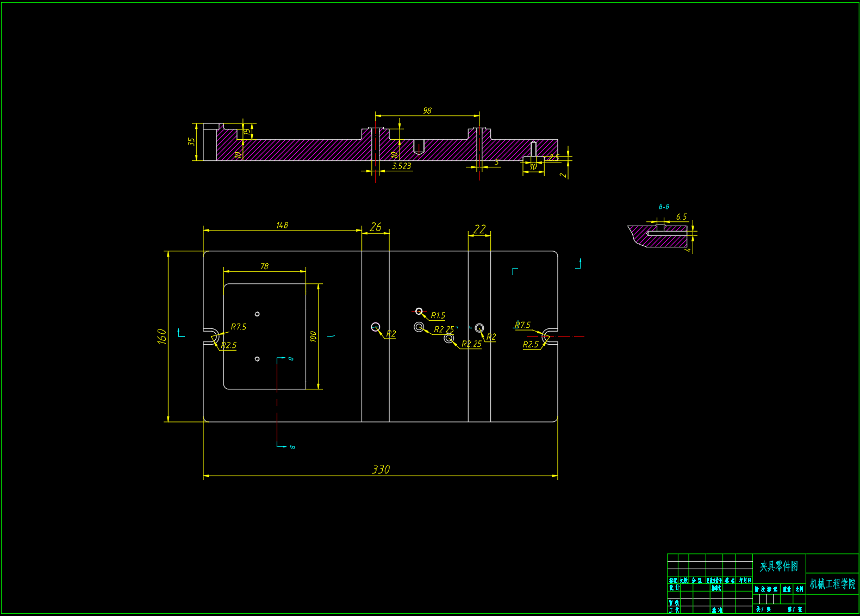860x616 pixels.
Task: Select the B-B section view title
Action: click(664, 207)
